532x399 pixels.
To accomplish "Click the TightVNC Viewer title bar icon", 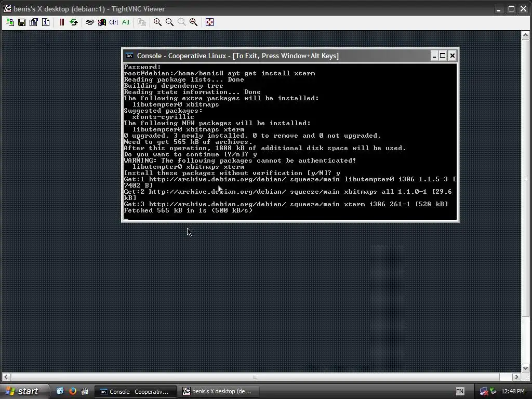I will point(7,8).
